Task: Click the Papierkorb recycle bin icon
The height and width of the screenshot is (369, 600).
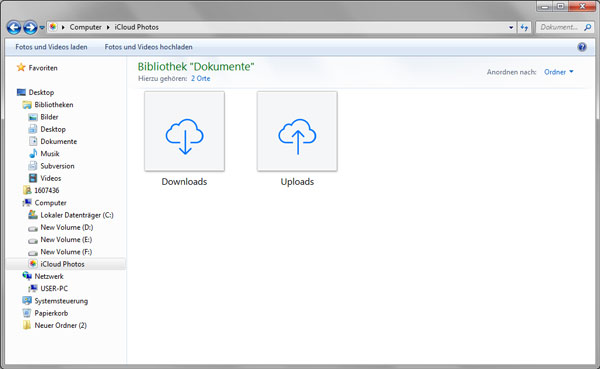Action: click(27, 313)
